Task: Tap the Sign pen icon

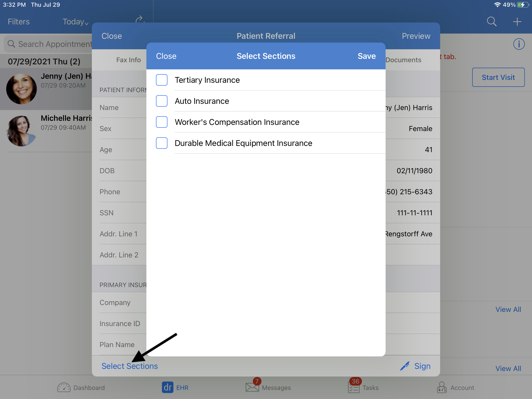Action: click(405, 366)
